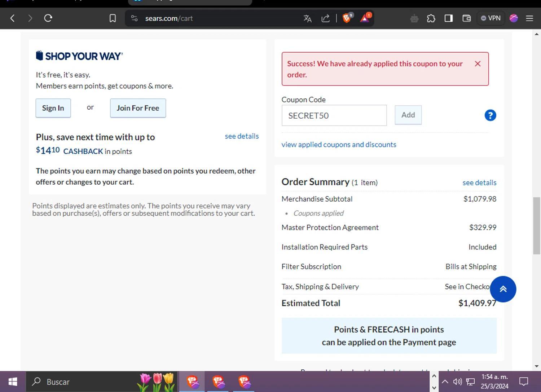Open Brave Shields lion icon
The image size is (541, 392).
point(347,18)
